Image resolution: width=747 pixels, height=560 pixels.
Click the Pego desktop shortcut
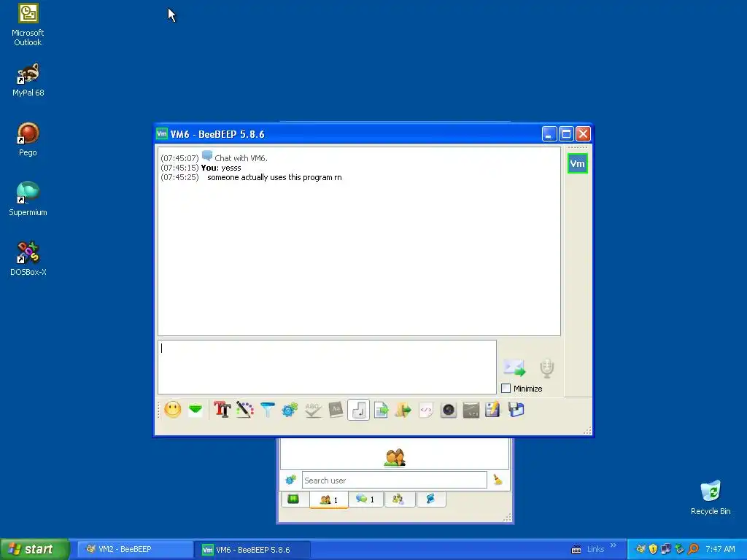pos(28,139)
